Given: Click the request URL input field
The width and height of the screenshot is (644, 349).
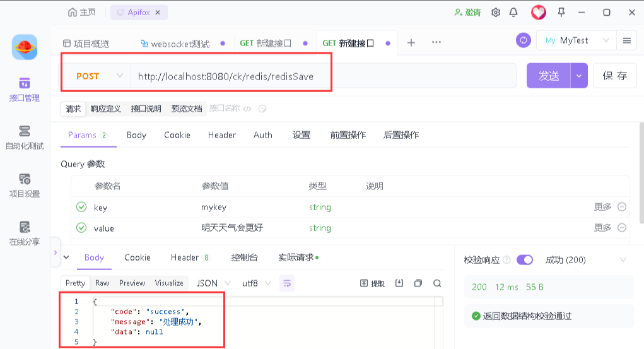Looking at the screenshot, I should [323, 76].
